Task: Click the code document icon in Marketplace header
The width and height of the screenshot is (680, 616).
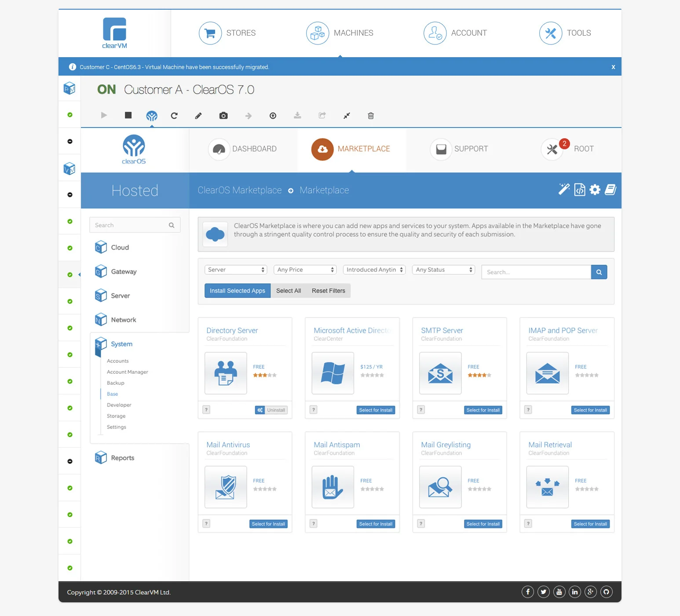Action: (x=580, y=190)
